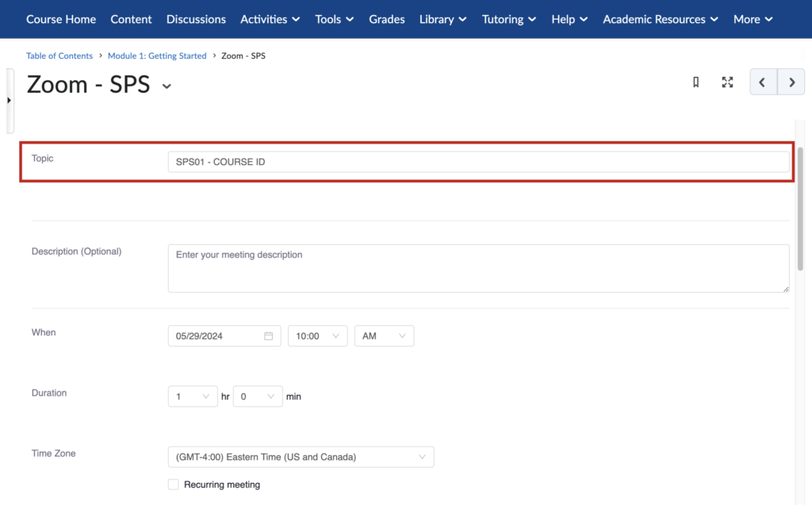Enable the Recurring meeting checkbox
812x517 pixels.
[x=173, y=484]
